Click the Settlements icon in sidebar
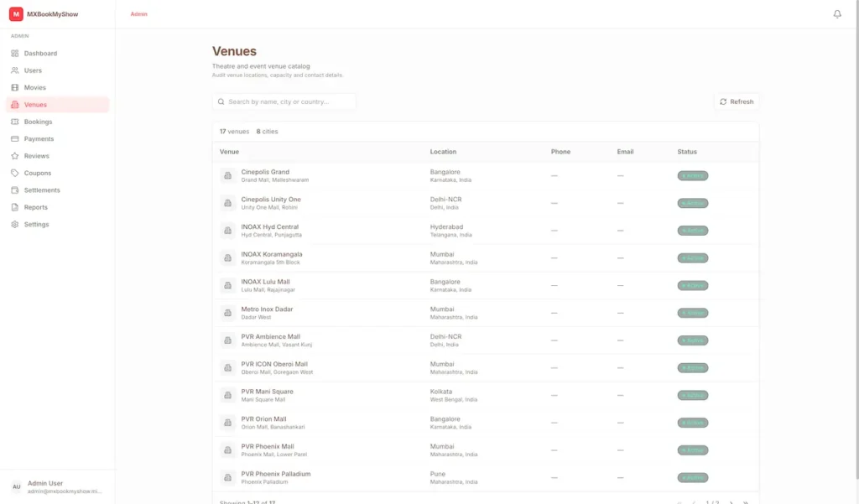The height and width of the screenshot is (504, 859). pyautogui.click(x=15, y=190)
